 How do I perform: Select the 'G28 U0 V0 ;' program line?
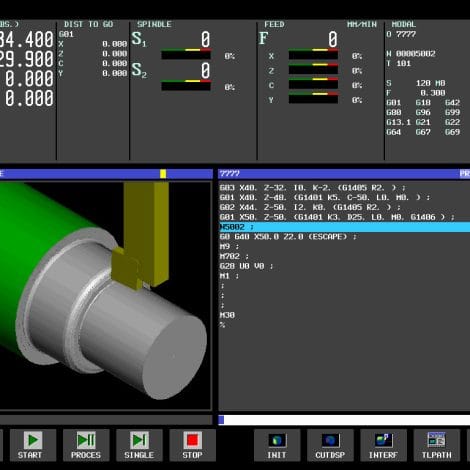tap(246, 266)
